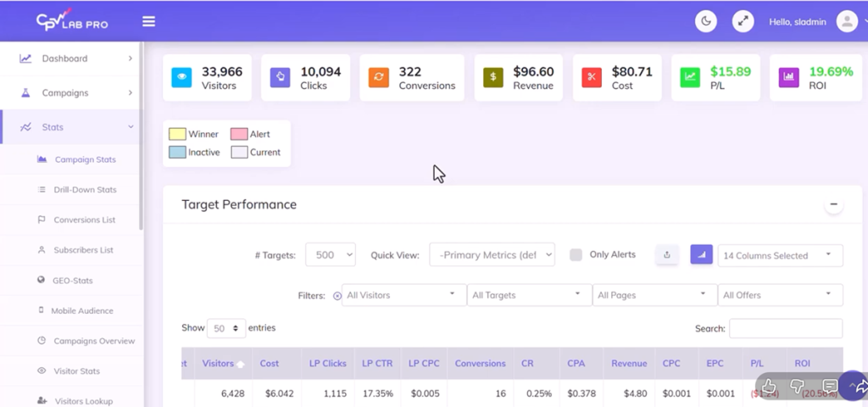Click the purple chart icon button
This screenshot has width=868, height=407.
[x=701, y=254]
